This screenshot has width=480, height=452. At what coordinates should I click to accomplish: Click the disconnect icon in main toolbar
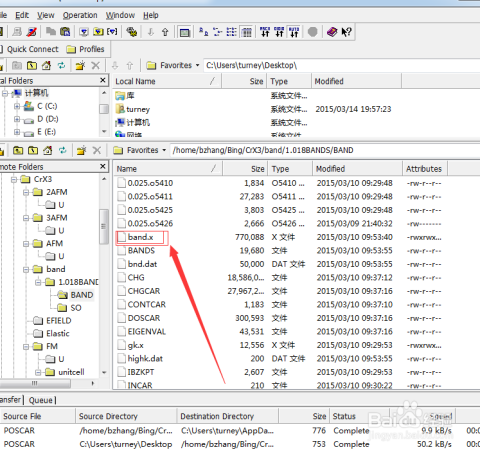coord(32,32)
